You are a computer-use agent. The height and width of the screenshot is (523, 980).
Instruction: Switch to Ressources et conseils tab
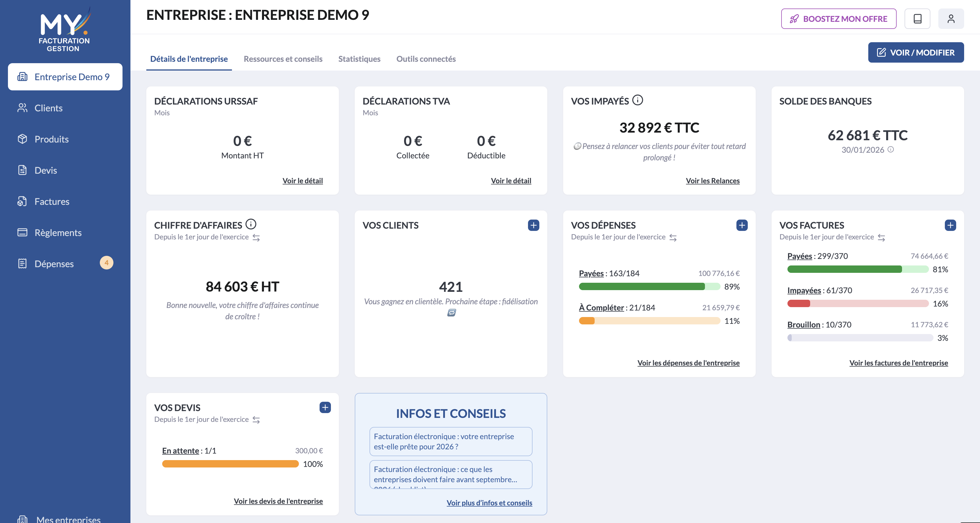[x=283, y=59]
